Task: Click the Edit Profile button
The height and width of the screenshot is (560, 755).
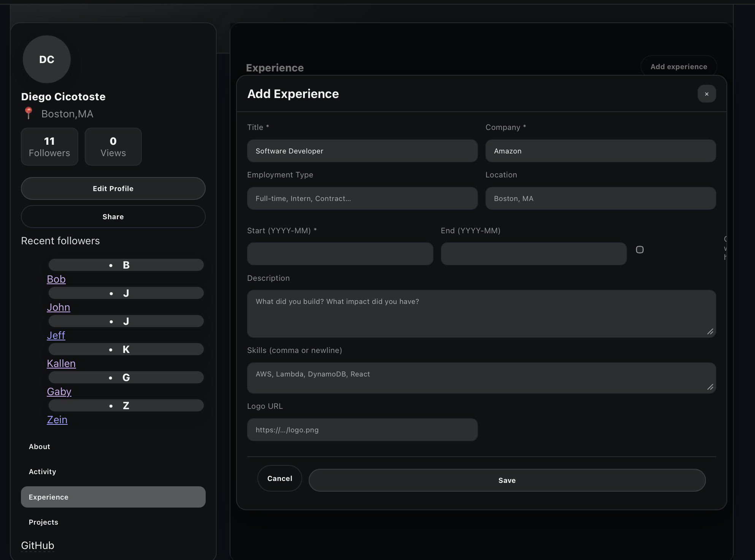Action: [x=113, y=189]
